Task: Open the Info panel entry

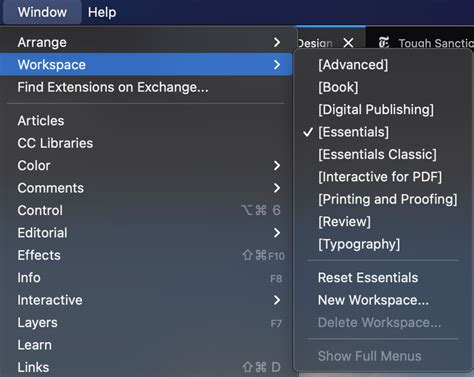Action: click(x=146, y=278)
